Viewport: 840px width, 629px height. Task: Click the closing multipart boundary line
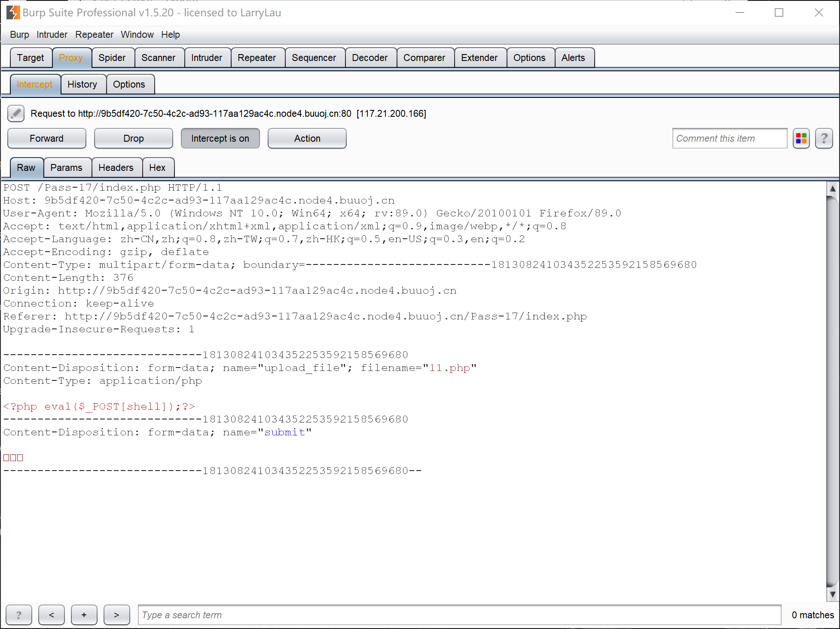click(x=213, y=471)
